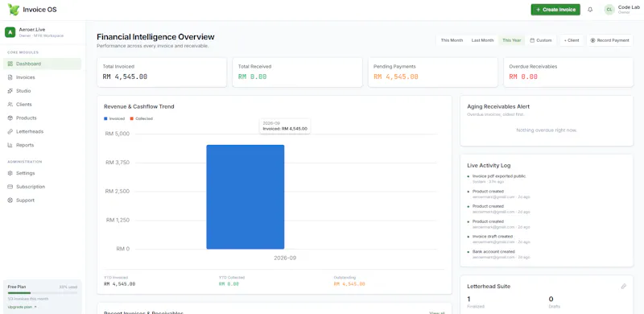Select the This Month filter
The width and height of the screenshot is (644, 314).
tap(452, 40)
